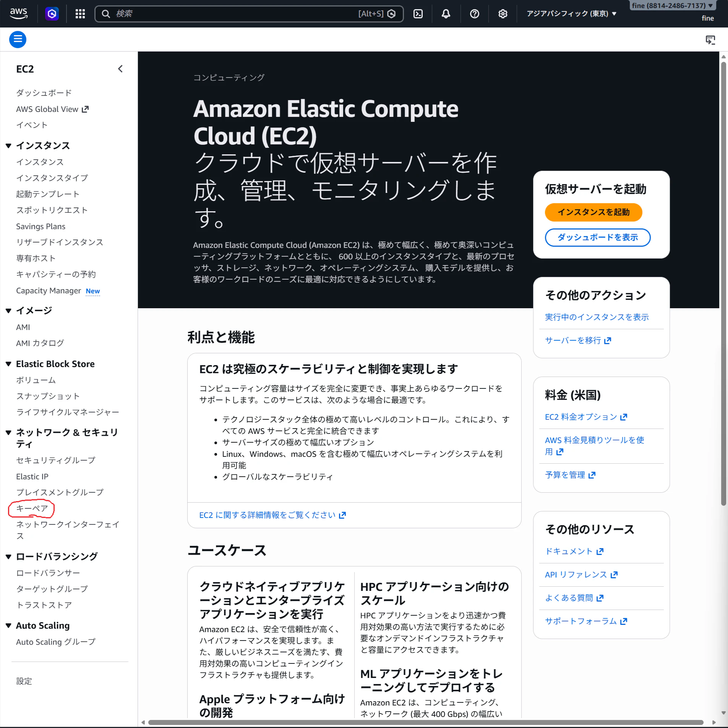
Task: Open Savings Plans in the sidebar
Action: pyautogui.click(x=41, y=226)
